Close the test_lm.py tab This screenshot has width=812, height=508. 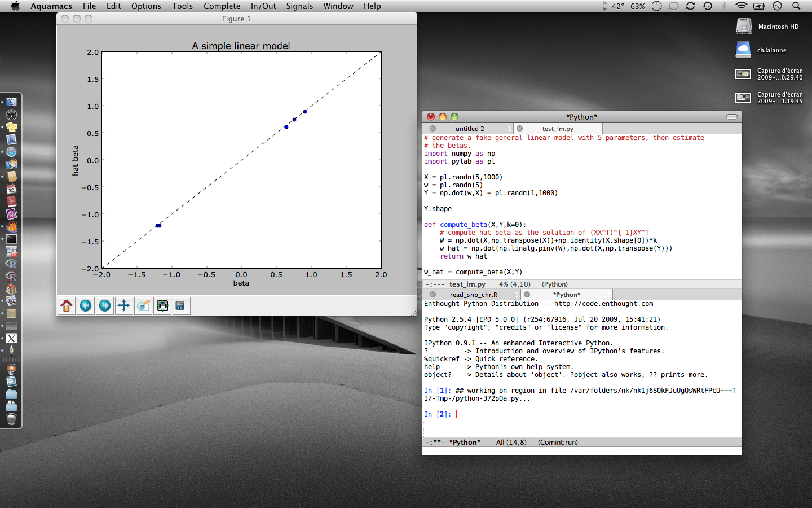click(x=520, y=129)
